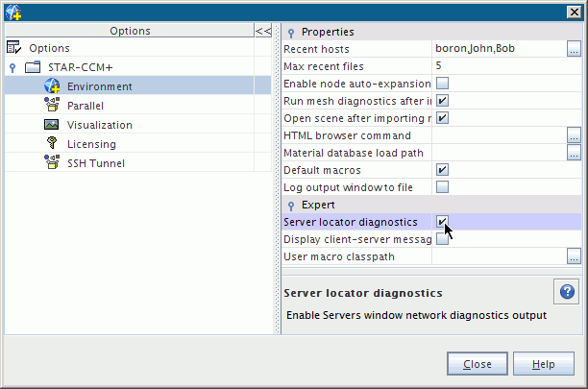The image size is (588, 389).
Task: Open help for Server locator diagnostics
Action: [x=566, y=292]
